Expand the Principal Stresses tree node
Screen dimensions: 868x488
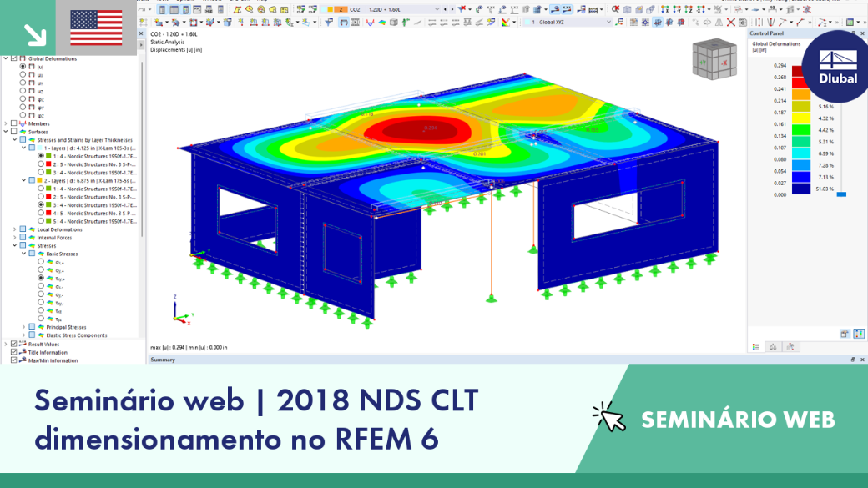pos(23,327)
